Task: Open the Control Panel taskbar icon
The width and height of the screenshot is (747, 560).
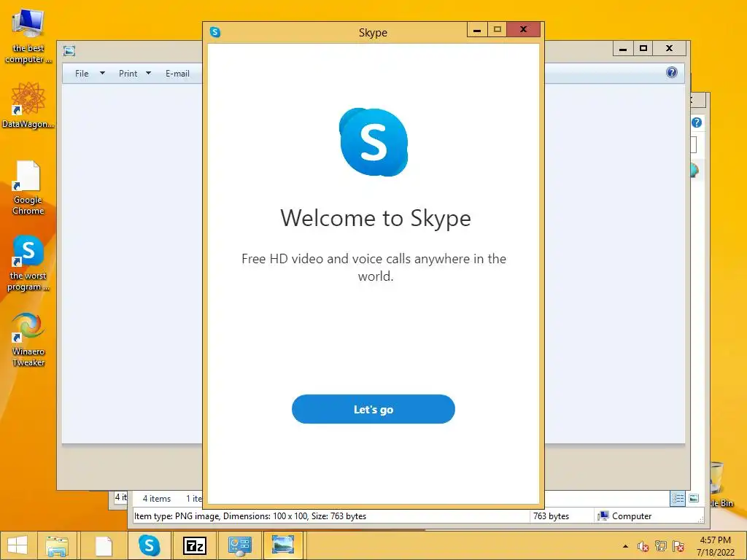Action: (239, 545)
